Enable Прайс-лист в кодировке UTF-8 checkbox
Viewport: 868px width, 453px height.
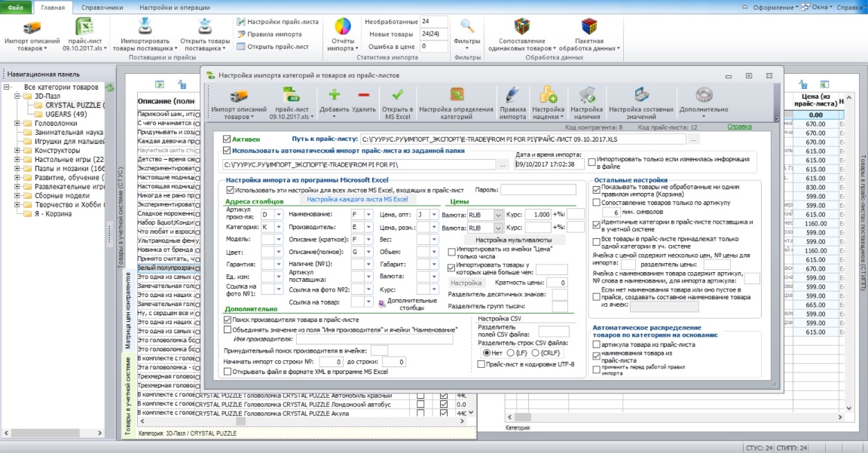(x=481, y=364)
